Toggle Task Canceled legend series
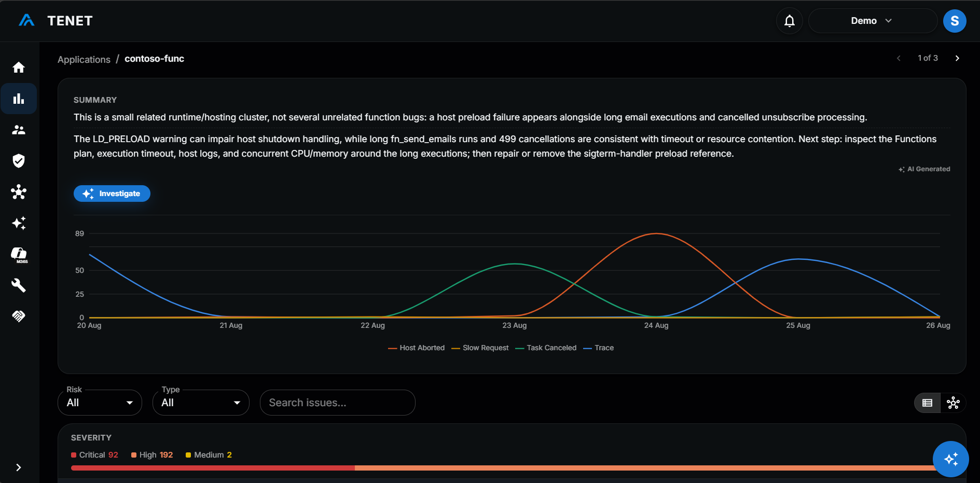Viewport: 980px width, 483px height. (546, 348)
